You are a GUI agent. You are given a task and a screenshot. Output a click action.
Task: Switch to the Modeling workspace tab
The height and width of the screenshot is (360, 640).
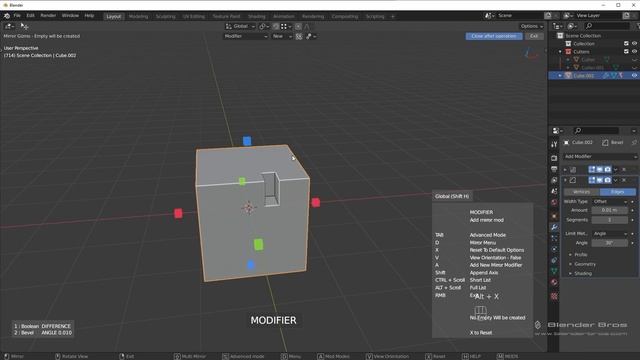click(x=138, y=16)
